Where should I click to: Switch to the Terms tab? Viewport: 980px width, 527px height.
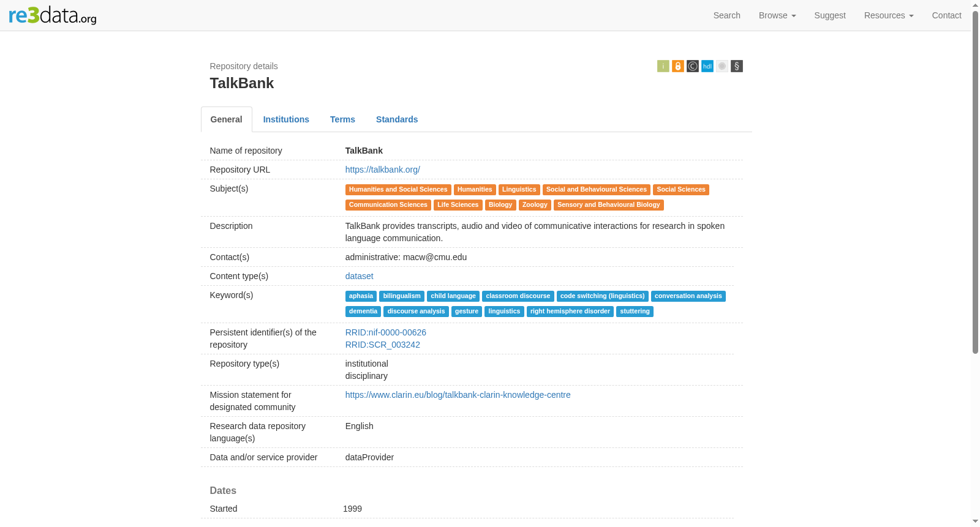tap(342, 119)
